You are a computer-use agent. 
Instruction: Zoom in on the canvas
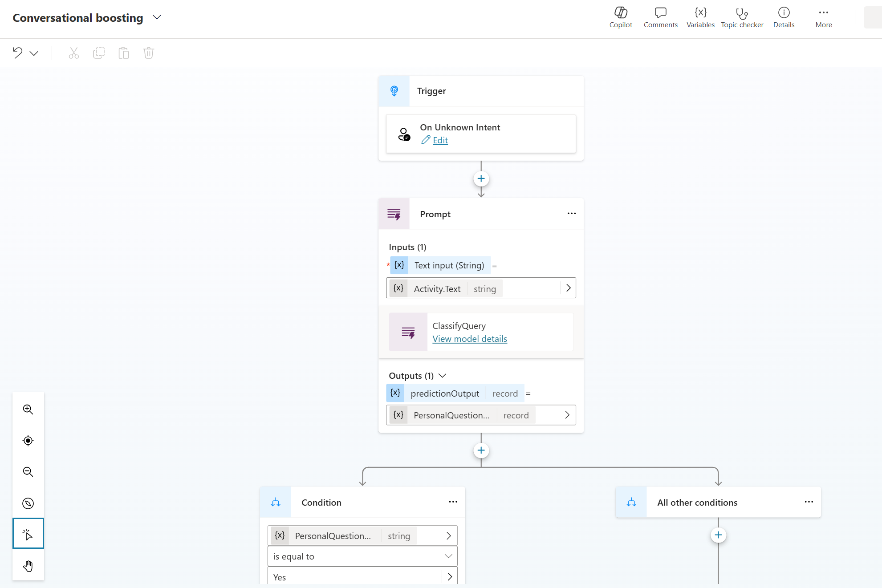(x=28, y=409)
